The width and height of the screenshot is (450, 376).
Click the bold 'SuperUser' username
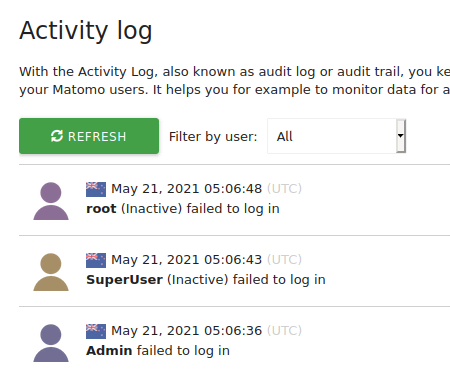pos(124,280)
